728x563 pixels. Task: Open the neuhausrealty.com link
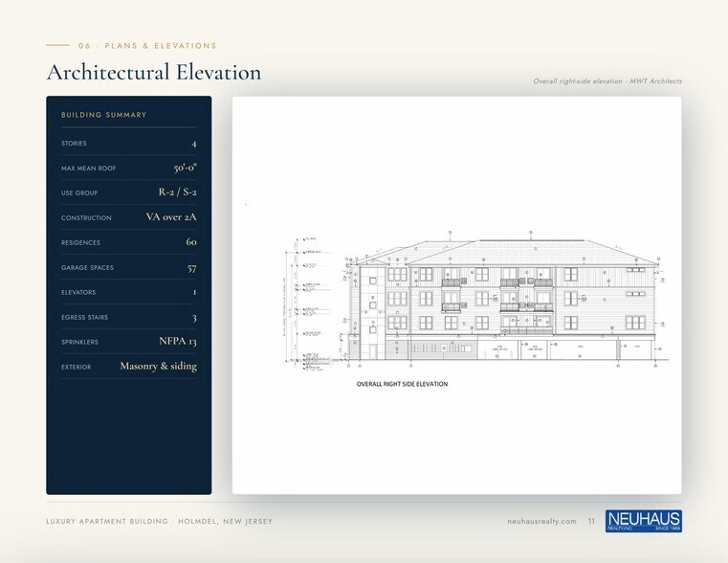point(541,521)
